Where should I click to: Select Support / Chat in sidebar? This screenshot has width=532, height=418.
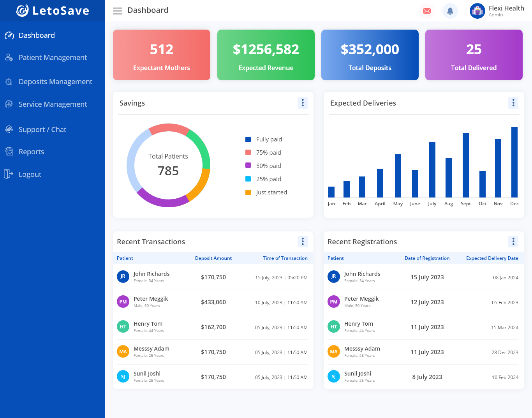pyautogui.click(x=42, y=130)
